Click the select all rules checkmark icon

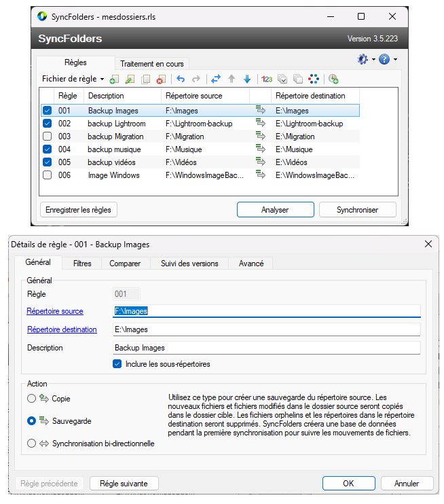pyautogui.click(x=282, y=79)
